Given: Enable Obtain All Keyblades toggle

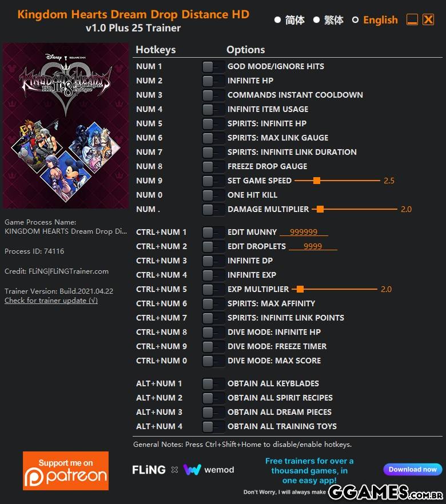Looking at the screenshot, I should [x=212, y=383].
